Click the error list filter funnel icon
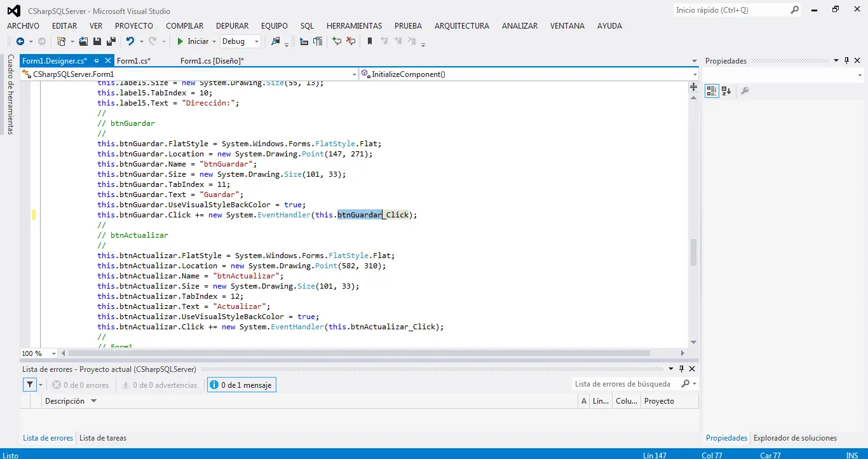868x459 pixels. click(30, 385)
